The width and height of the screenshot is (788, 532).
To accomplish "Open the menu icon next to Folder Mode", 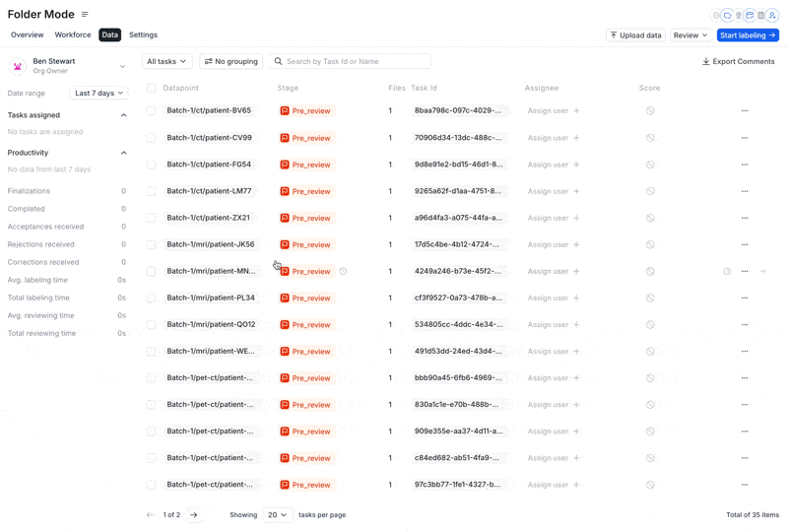I will [x=85, y=14].
